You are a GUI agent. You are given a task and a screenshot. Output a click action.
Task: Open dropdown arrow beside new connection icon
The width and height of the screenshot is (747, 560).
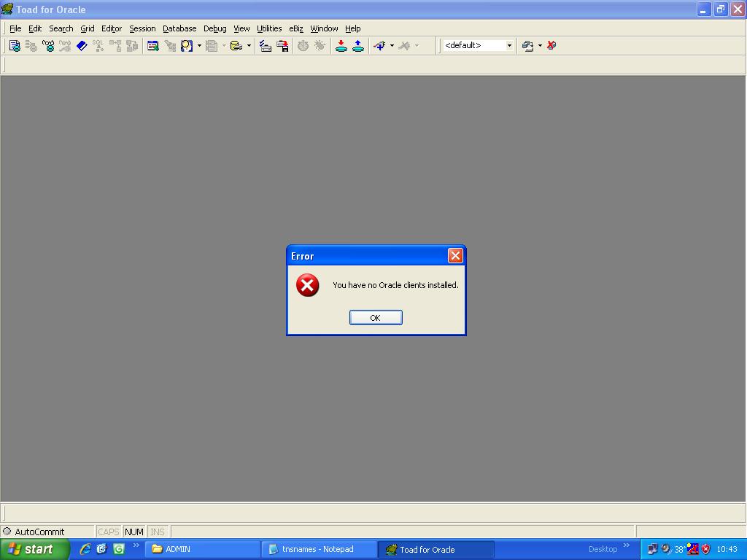coord(392,46)
